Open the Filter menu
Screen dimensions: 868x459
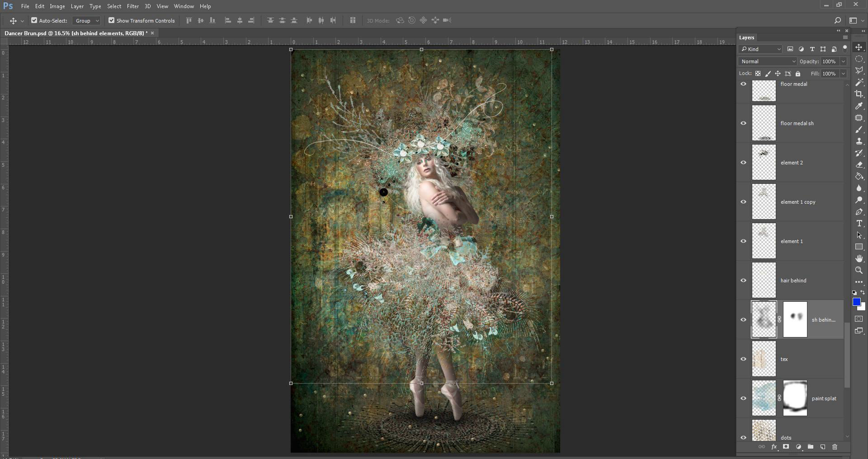(132, 6)
